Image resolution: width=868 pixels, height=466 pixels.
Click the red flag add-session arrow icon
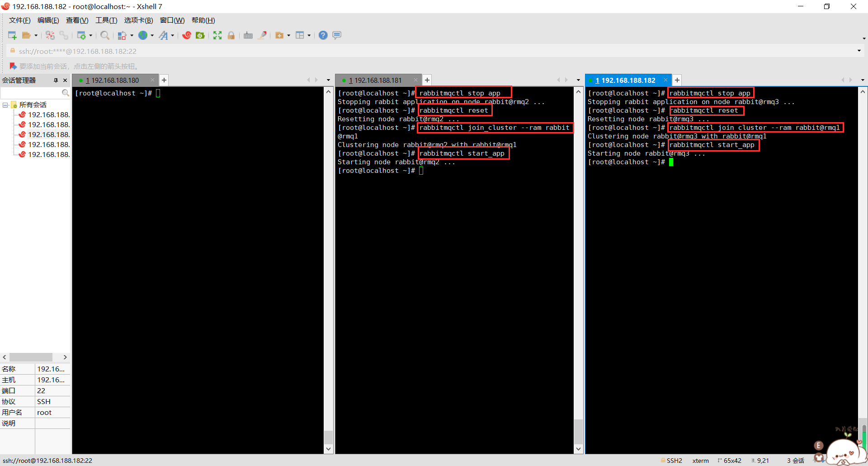click(x=13, y=66)
